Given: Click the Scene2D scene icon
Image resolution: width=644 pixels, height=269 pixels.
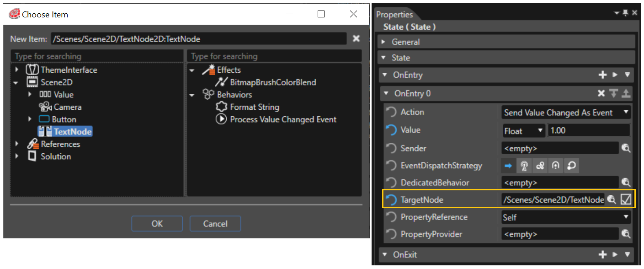Looking at the screenshot, I should (32, 82).
